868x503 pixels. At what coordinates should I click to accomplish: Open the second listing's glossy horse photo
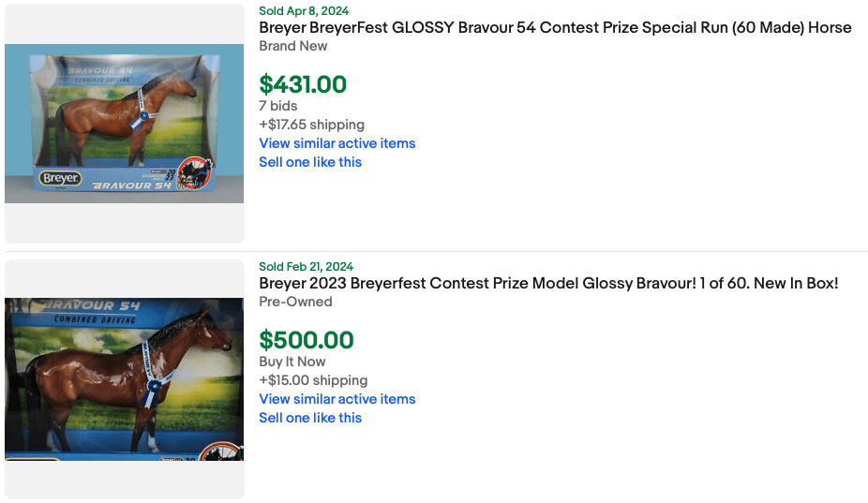coord(124,378)
